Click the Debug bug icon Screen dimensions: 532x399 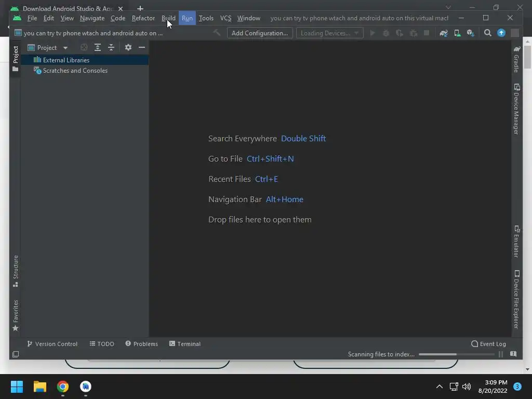point(386,33)
